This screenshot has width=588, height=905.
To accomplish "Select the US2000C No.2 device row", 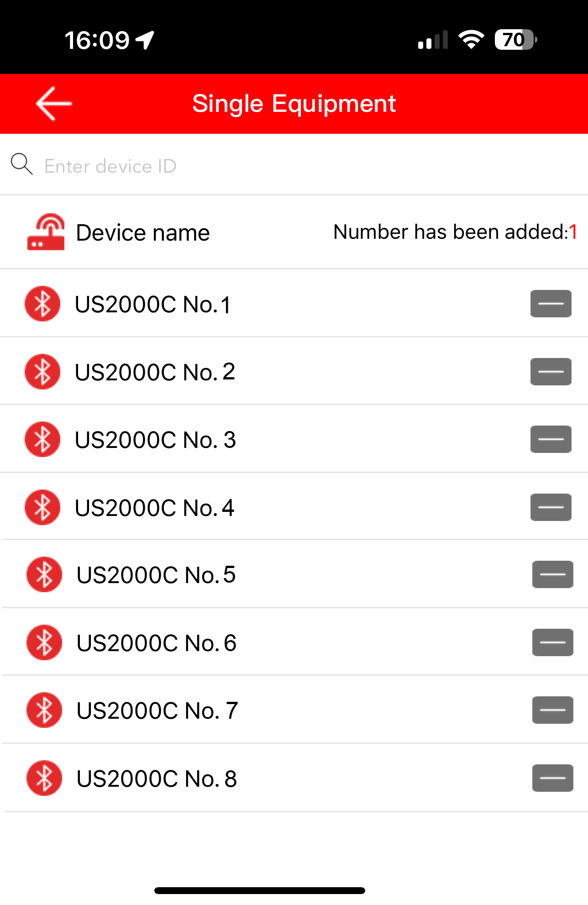I will point(155,372).
